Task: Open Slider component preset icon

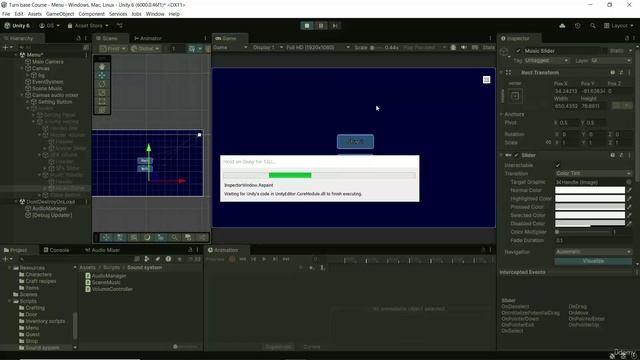Action: pyautogui.click(x=621, y=155)
